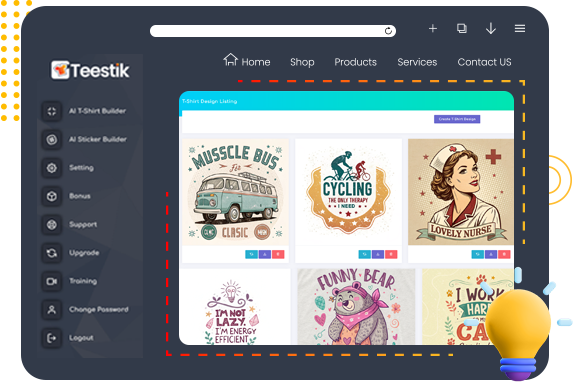
Task: Open the Shop navigation item
Action: [x=302, y=62]
